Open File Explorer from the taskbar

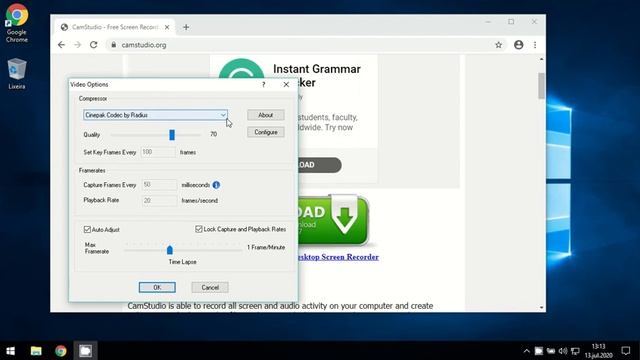(36, 351)
